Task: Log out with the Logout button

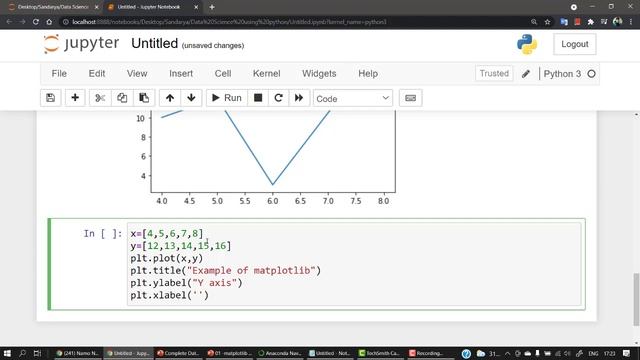Action: point(575,44)
